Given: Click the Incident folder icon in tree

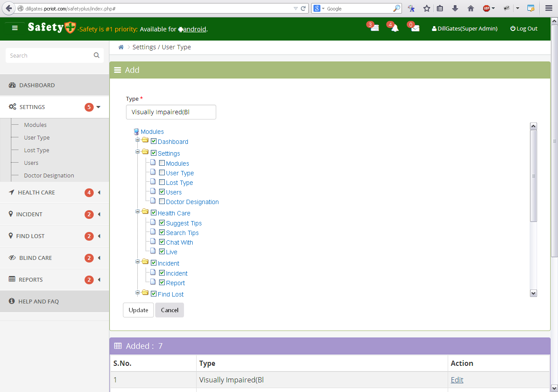Looking at the screenshot, I should (x=145, y=262).
